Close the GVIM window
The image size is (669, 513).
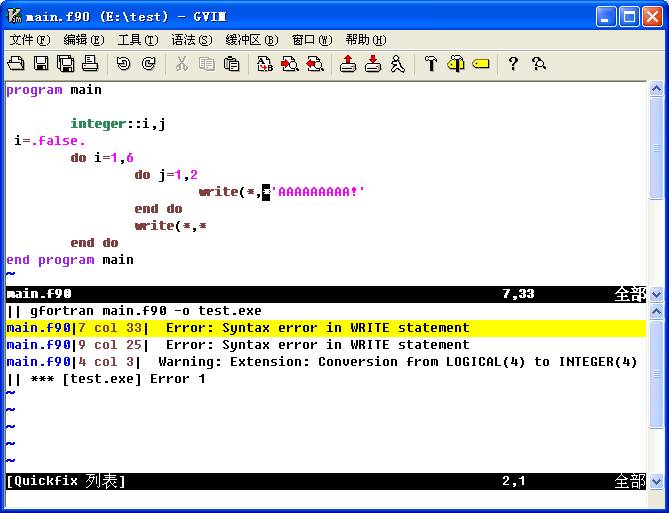coord(652,17)
